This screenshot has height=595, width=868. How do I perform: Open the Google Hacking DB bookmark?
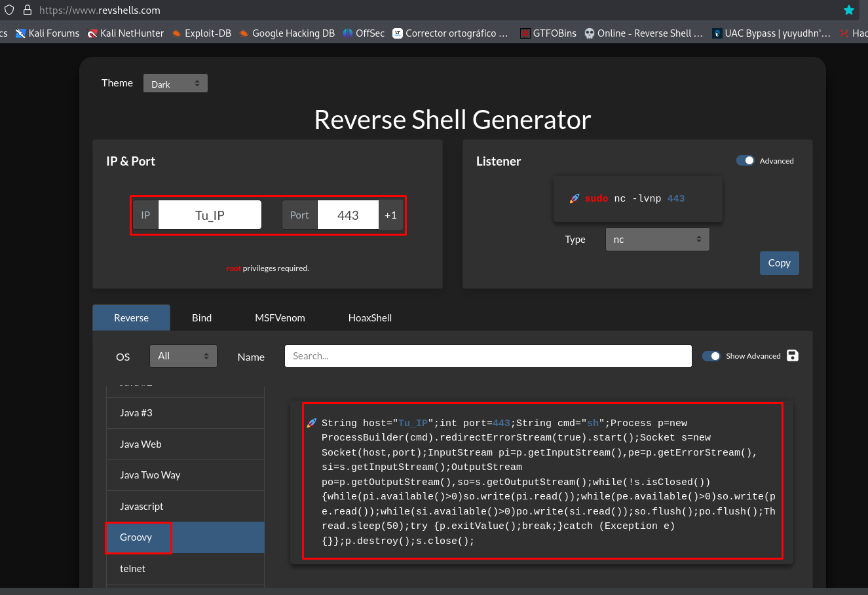click(287, 33)
